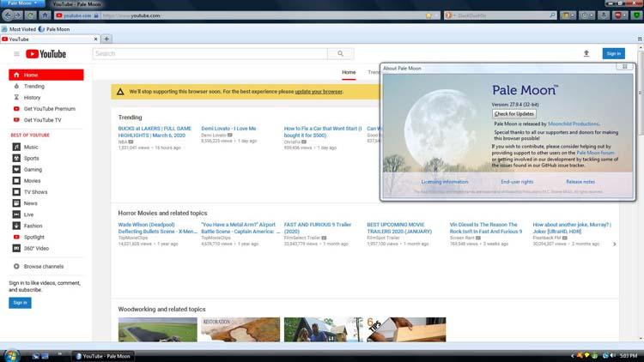Open the first Woodworking video thumbnail
The height and width of the screenshot is (362, 644).
(x=158, y=329)
